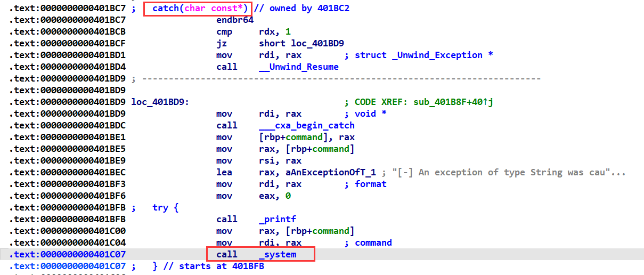The height and width of the screenshot is (275, 644).
Task: Click the endbr64 instruction
Action: point(235,20)
